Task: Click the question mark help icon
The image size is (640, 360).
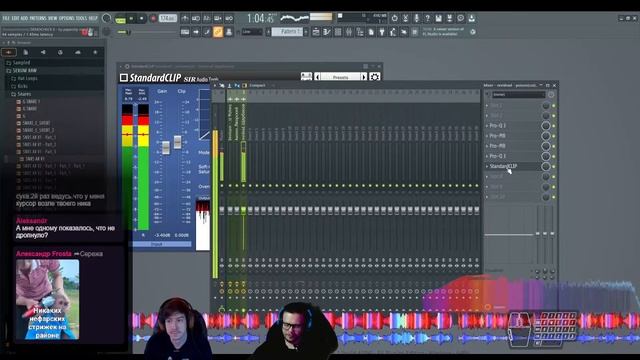Action: (x=427, y=18)
